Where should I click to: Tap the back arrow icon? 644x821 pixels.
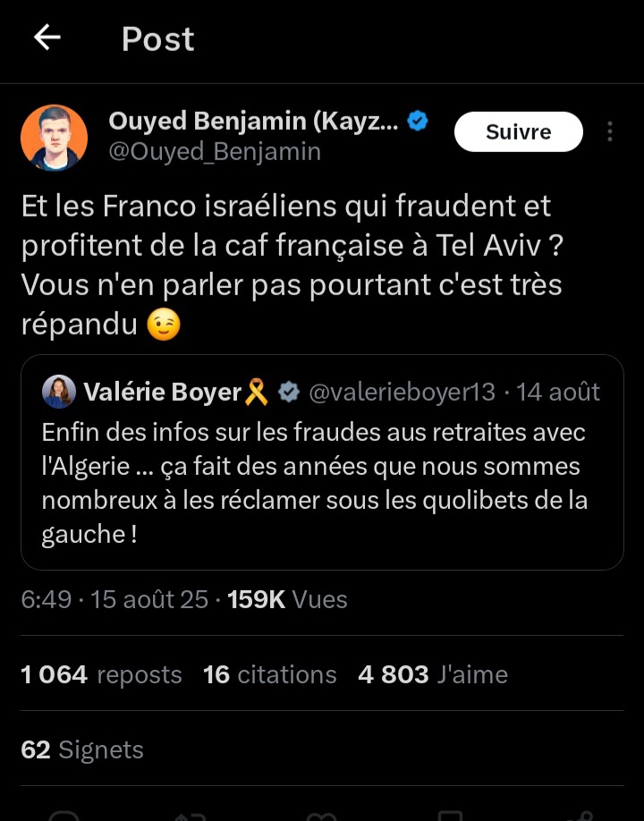click(47, 38)
